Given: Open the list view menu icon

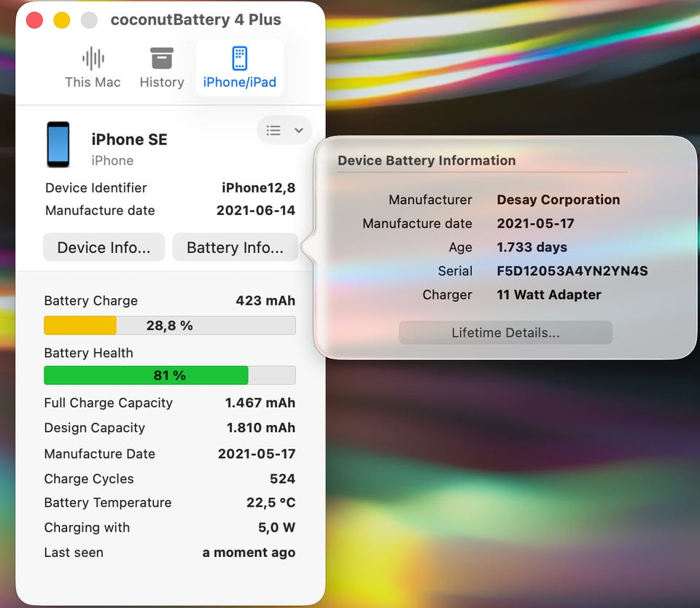Looking at the screenshot, I should (273, 130).
